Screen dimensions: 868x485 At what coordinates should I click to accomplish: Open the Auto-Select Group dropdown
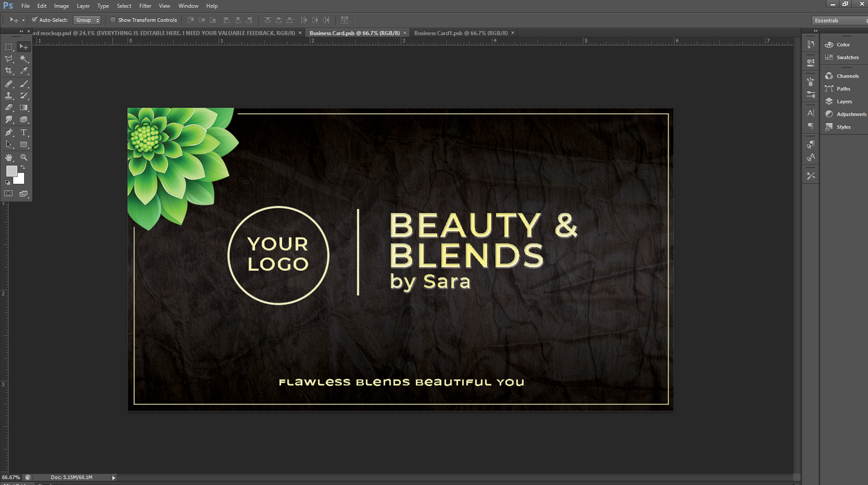(x=87, y=20)
